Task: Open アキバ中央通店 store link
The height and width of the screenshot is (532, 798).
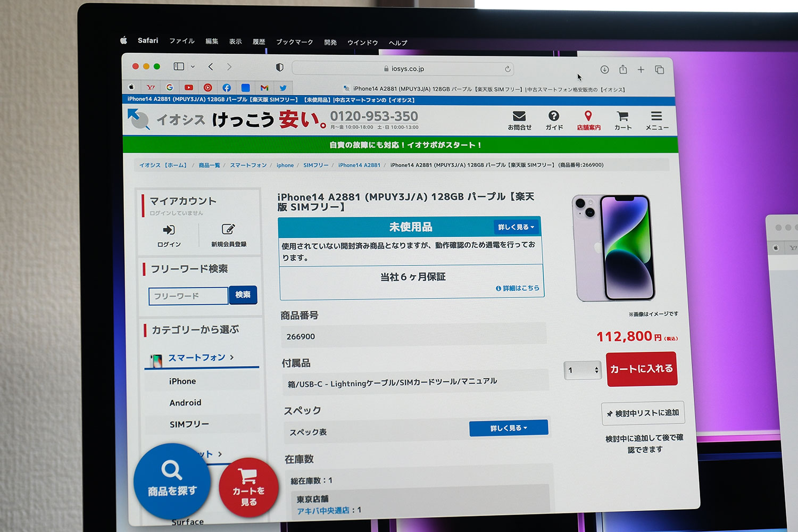Action: (323, 511)
